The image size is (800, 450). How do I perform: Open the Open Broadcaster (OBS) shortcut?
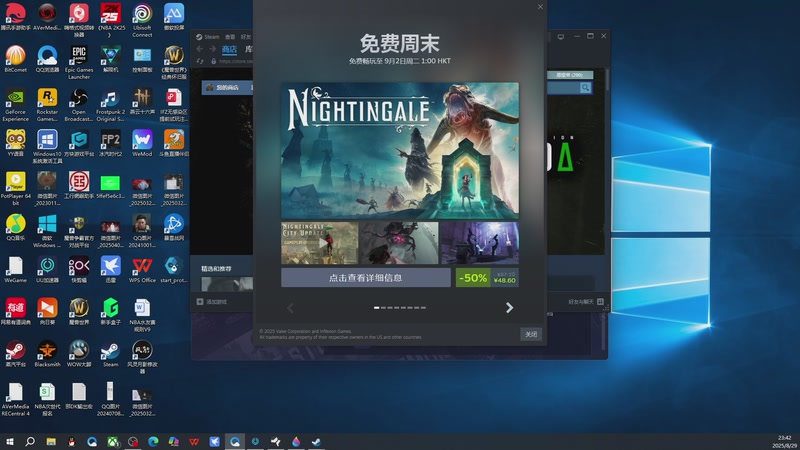coord(79,105)
